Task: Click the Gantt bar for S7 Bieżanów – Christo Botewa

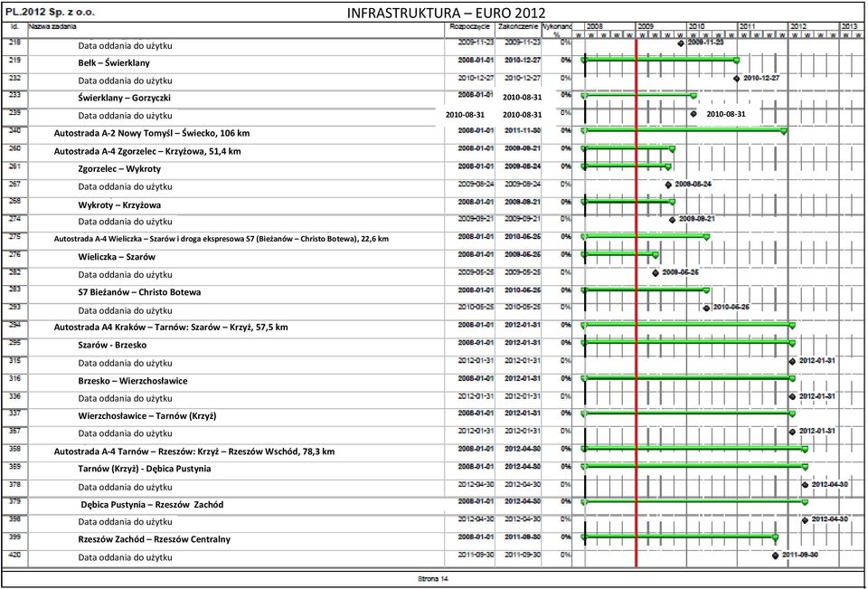Action: tap(646, 290)
